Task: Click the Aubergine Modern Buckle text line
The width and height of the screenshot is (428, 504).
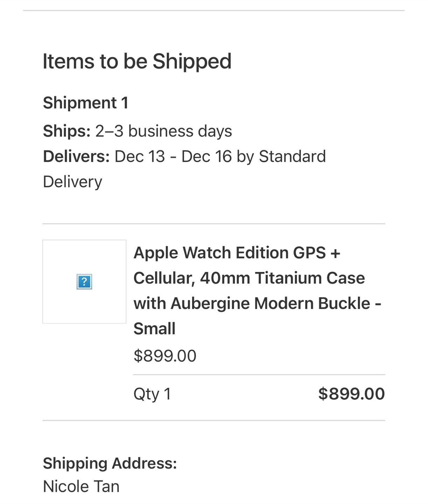Action: (x=257, y=303)
